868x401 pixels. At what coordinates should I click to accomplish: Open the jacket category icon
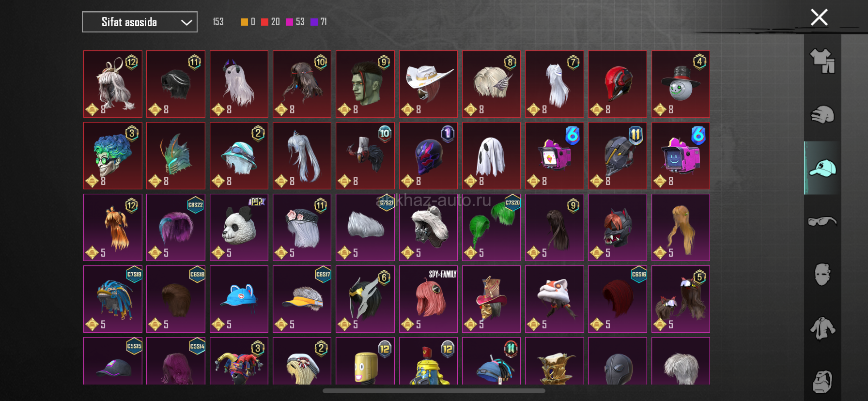pos(822,328)
